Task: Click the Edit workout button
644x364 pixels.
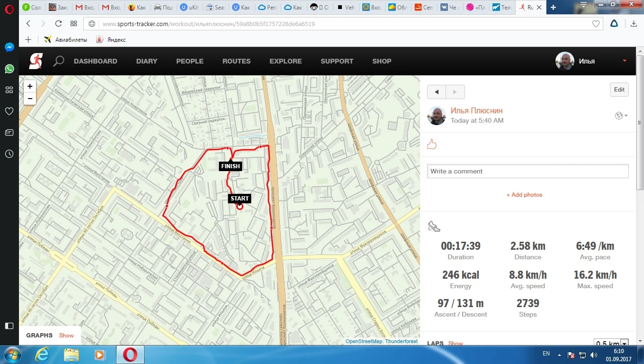Action: [619, 90]
